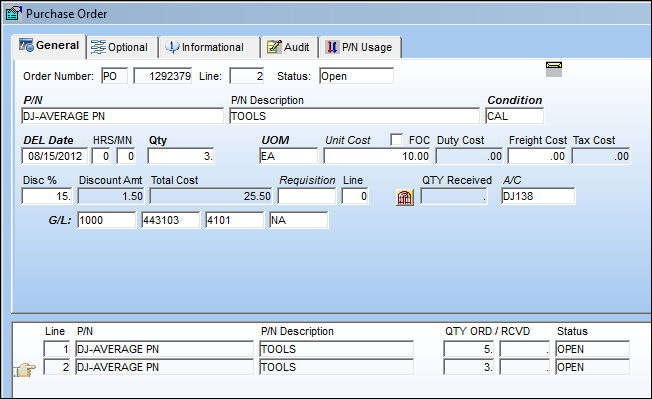The width and height of the screenshot is (652, 399).
Task: Click the G/L field 4101
Action: 235,220
